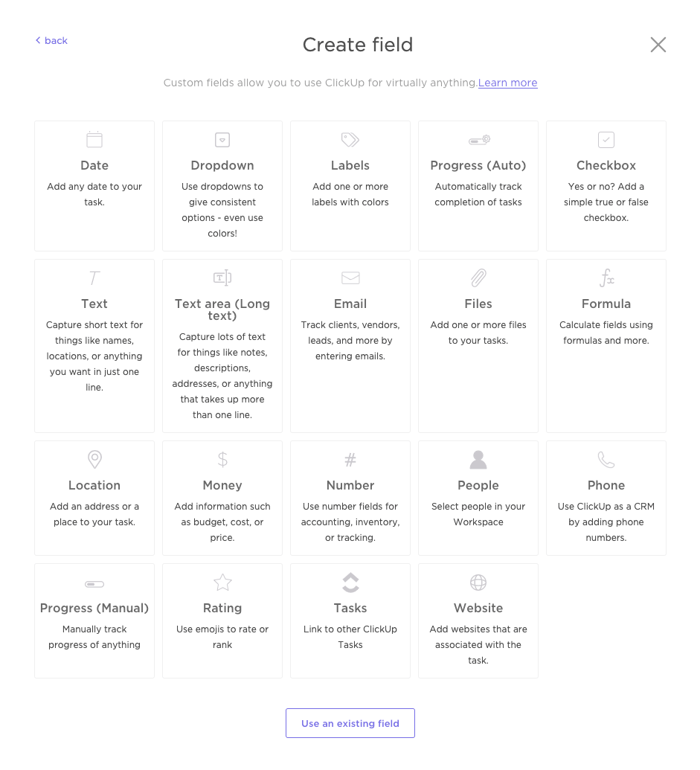
Task: Select the Location pin icon
Action: pyautogui.click(x=94, y=460)
